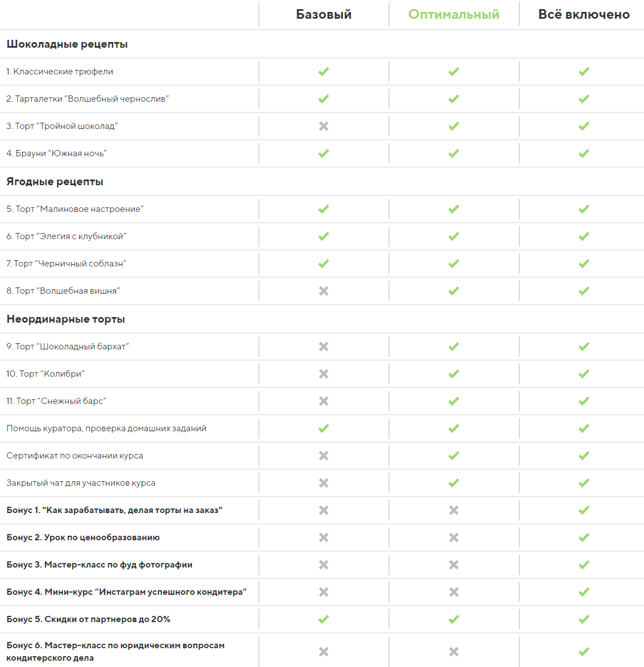Viewport: 644px width, 667px height.
Task: Click Оптимальный checkmark for Брауни "Южная ночь"
Action: (454, 153)
